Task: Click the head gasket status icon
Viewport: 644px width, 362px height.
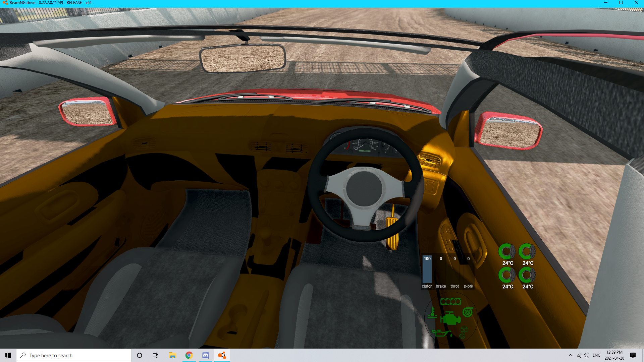Action: pos(450,301)
